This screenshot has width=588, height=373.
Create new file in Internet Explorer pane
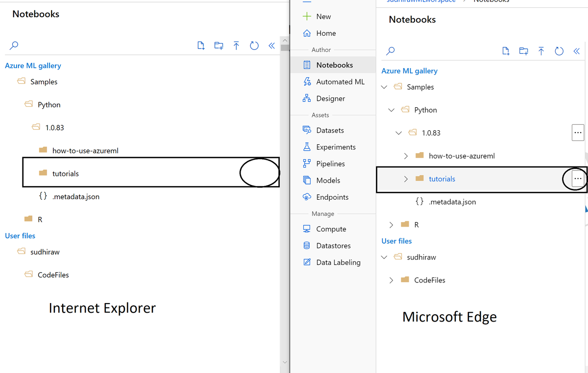click(201, 46)
